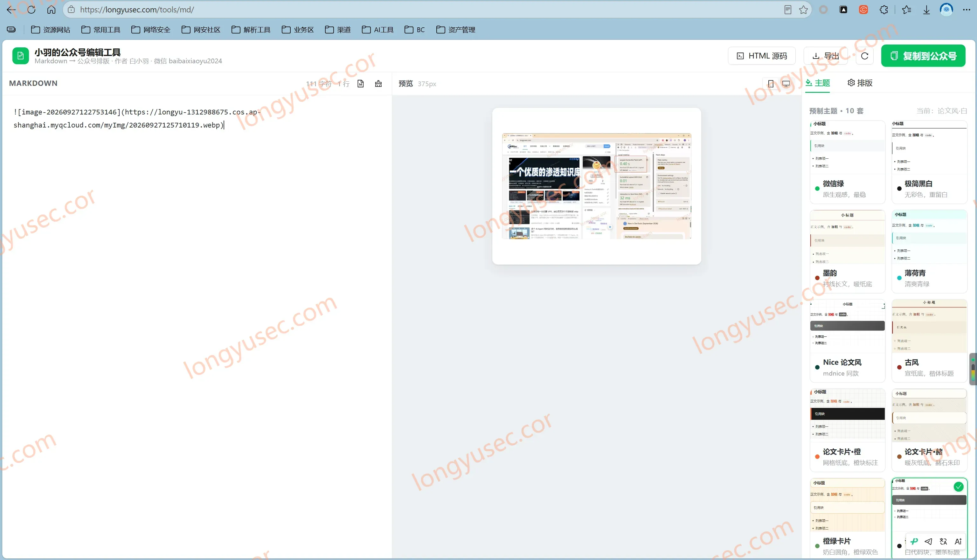The image size is (977, 560).
Task: Select the 橙绿卡片 theme card
Action: [x=847, y=518]
